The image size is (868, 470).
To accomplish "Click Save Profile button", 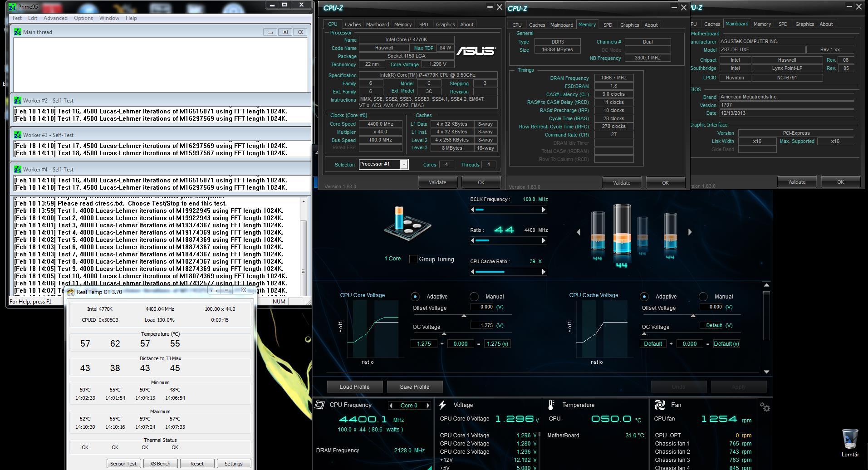I will (414, 387).
